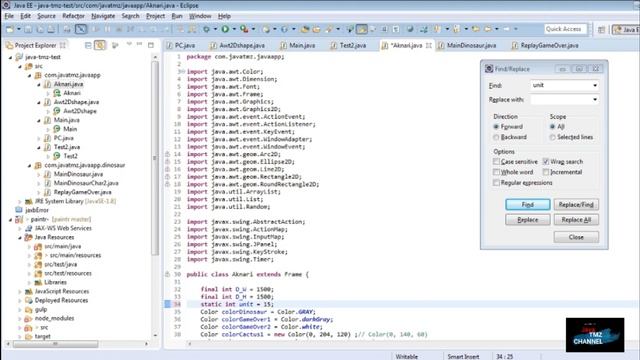Select Selected lines scope radio button
Image resolution: width=640 pixels, height=360 pixels.
553,138
